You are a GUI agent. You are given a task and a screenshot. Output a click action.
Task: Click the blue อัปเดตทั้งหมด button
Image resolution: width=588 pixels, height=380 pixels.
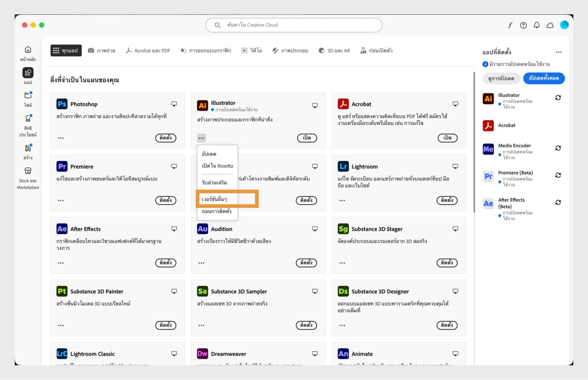544,78
